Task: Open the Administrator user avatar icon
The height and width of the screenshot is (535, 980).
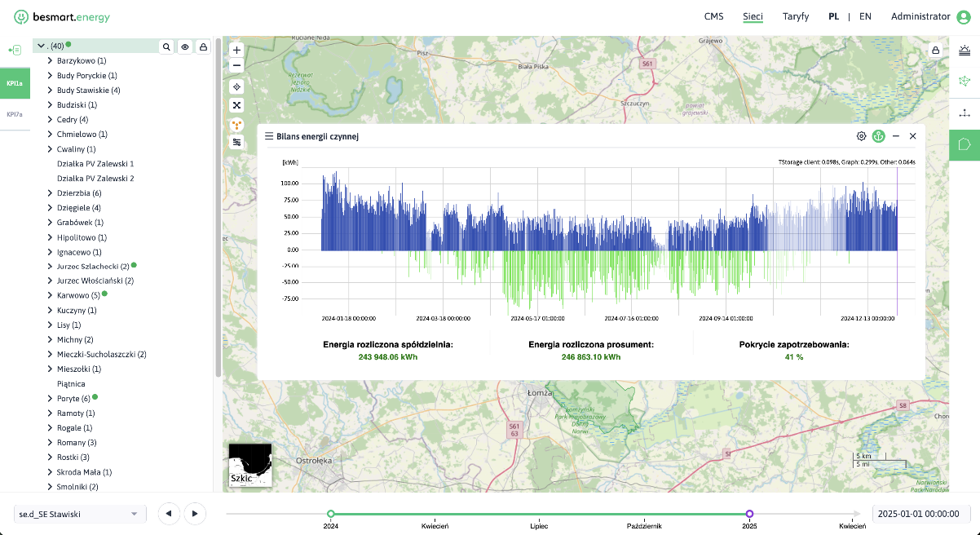Action: pos(964,16)
